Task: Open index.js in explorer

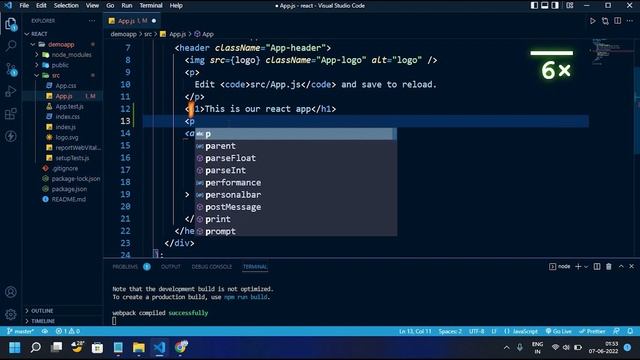Action: coord(65,127)
